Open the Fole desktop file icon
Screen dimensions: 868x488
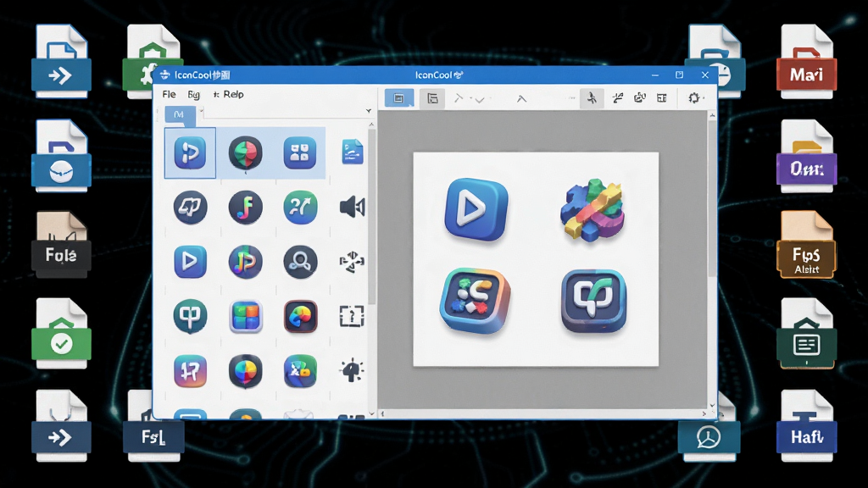[61, 245]
